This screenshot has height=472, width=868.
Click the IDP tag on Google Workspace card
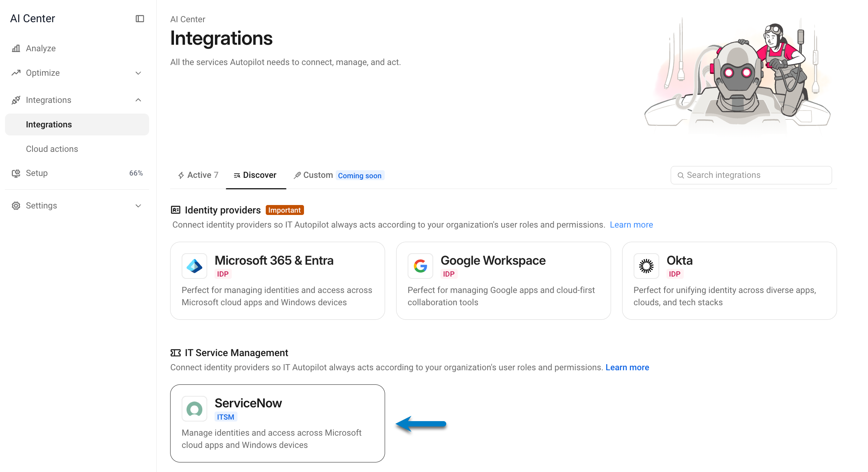tap(449, 274)
